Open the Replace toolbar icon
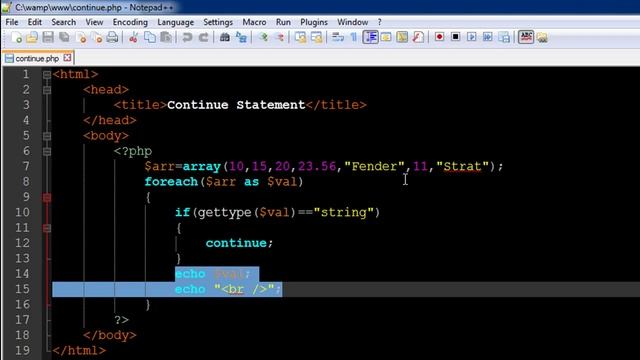This screenshot has width=640, height=360. [x=241, y=38]
